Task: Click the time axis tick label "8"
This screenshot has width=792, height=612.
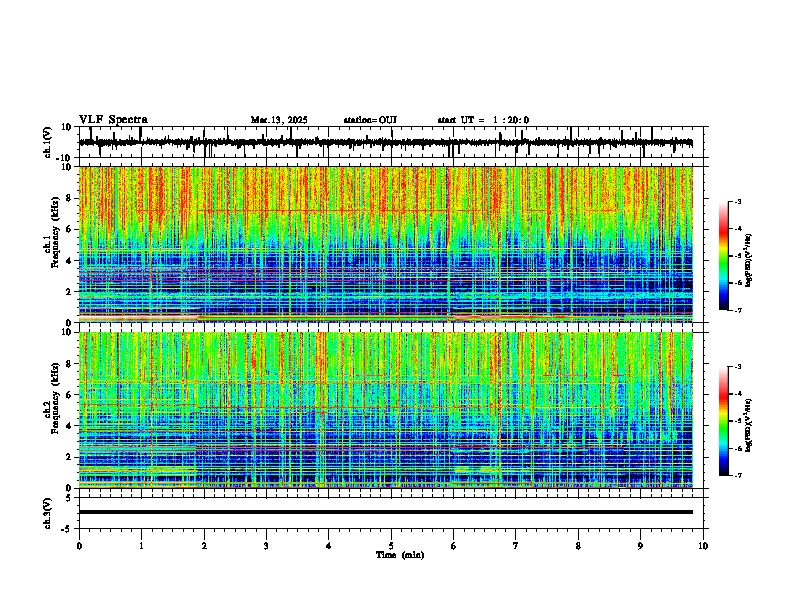Action: (x=578, y=546)
